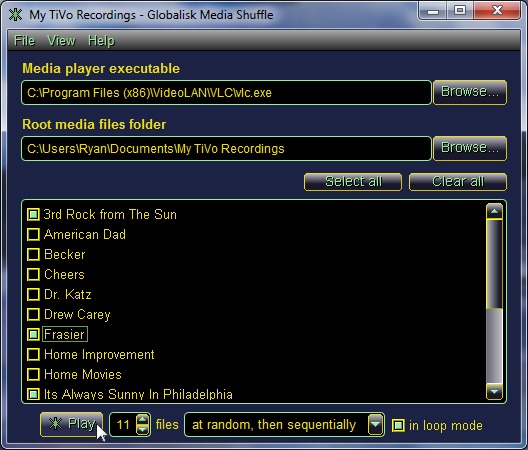Click the Select all button
528x450 pixels.
353,182
